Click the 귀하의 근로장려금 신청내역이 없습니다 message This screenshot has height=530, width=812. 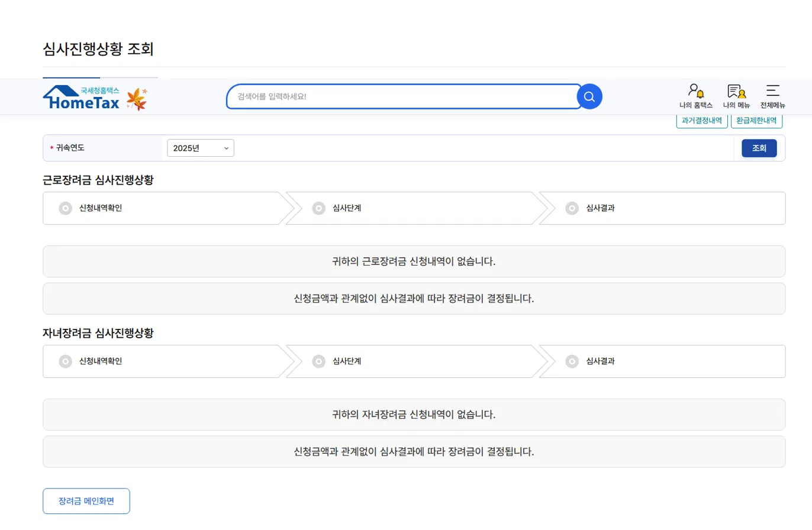click(414, 261)
